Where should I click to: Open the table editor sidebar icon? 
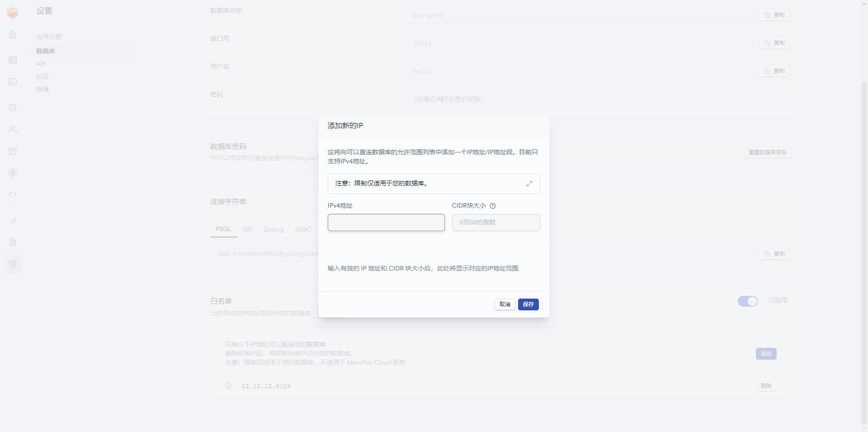(x=13, y=60)
